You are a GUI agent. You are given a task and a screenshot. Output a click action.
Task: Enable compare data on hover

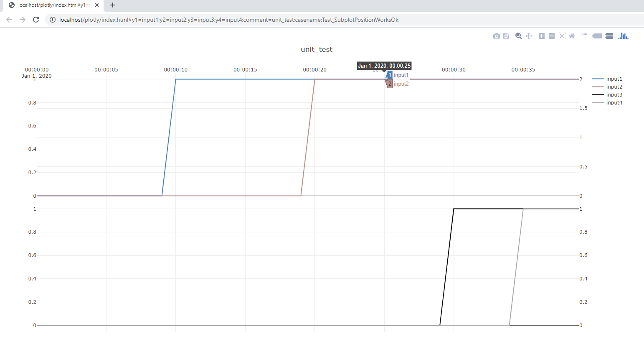coord(609,36)
